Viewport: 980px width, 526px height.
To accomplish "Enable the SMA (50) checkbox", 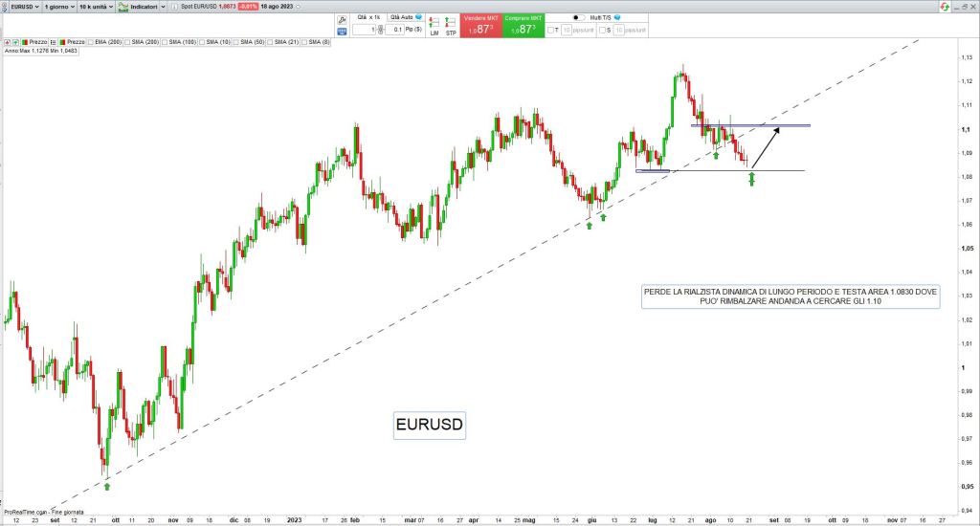I will [235, 42].
